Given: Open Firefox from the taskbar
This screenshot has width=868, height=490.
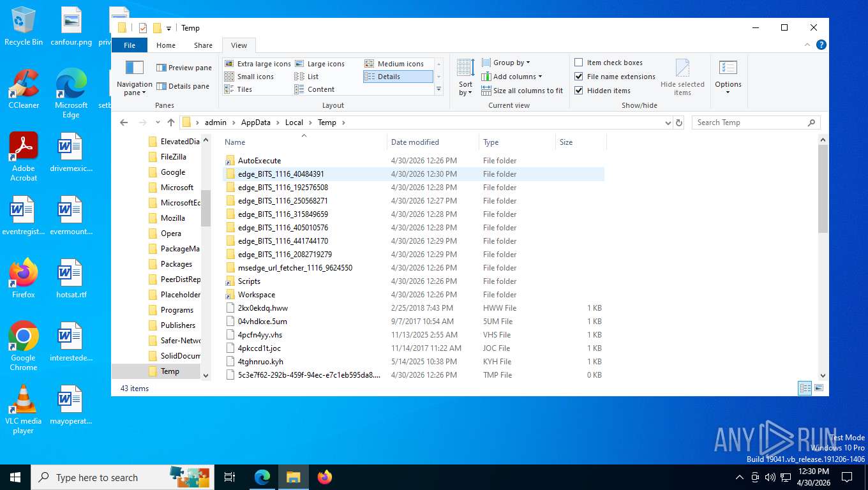Looking at the screenshot, I should [325, 477].
